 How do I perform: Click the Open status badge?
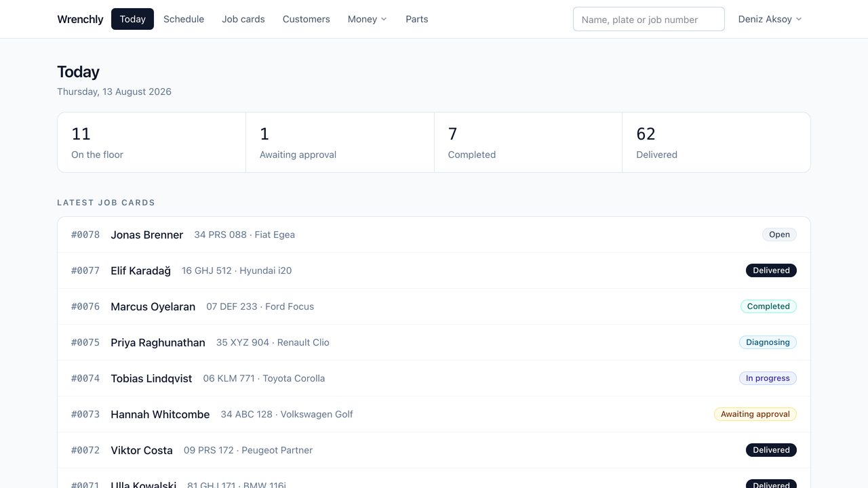tap(779, 235)
